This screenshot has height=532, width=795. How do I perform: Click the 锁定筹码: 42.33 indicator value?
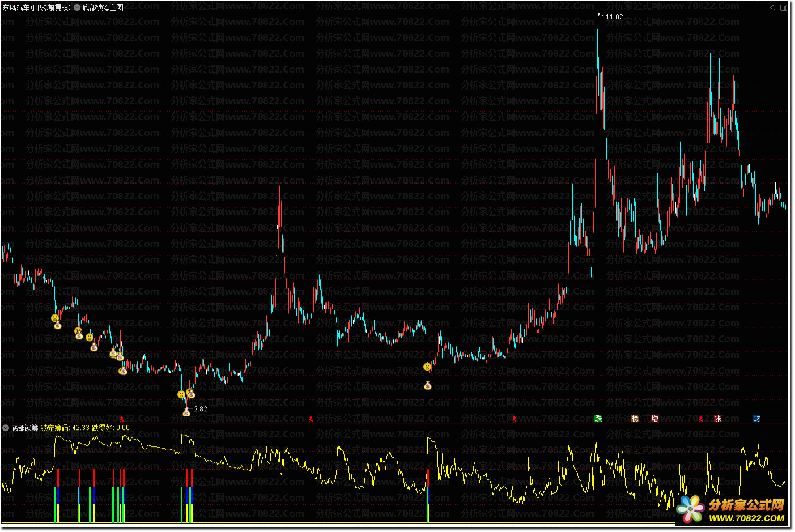click(65, 428)
